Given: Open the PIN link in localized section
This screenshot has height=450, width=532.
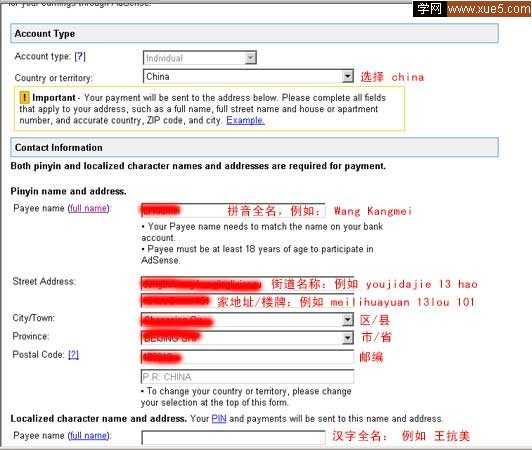Looking at the screenshot, I should [219, 419].
